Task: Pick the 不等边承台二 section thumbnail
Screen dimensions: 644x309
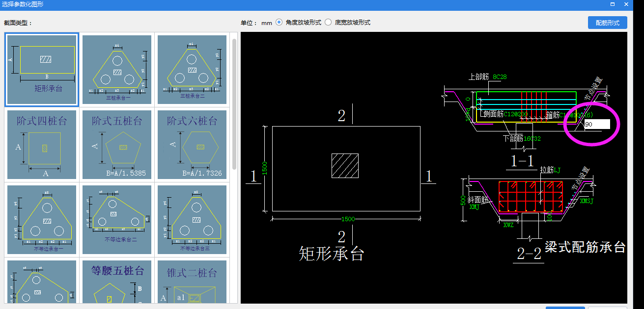Action: click(117, 220)
